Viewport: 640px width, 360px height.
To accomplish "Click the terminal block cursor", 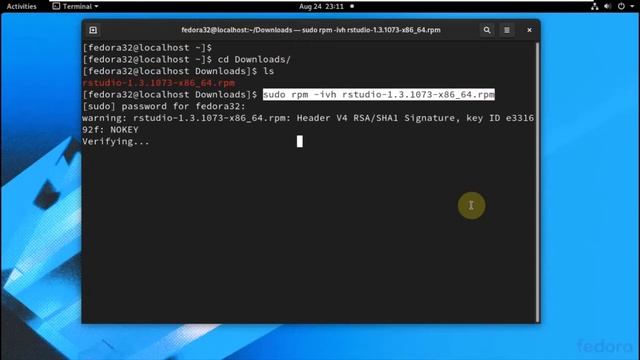I will [x=300, y=142].
